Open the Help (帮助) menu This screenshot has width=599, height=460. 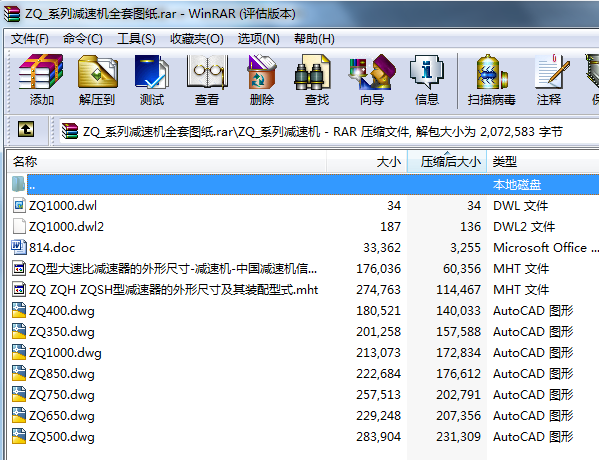click(x=314, y=39)
